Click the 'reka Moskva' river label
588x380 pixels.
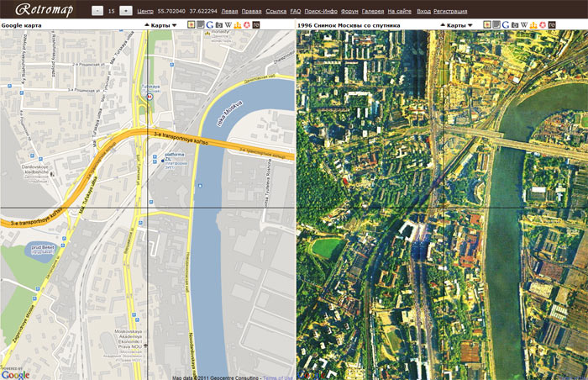tap(230, 113)
